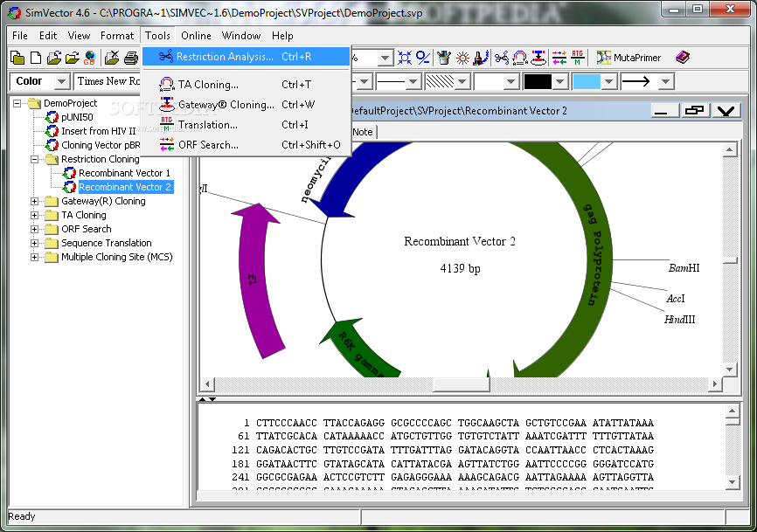
Task: Expand the Sequence Translation folder
Action: pyautogui.click(x=34, y=243)
